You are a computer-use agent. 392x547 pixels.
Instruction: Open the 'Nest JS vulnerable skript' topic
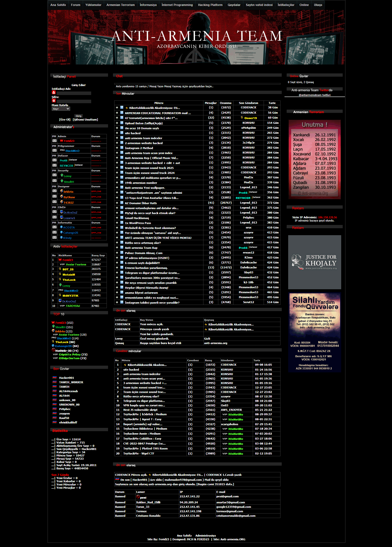140,410
